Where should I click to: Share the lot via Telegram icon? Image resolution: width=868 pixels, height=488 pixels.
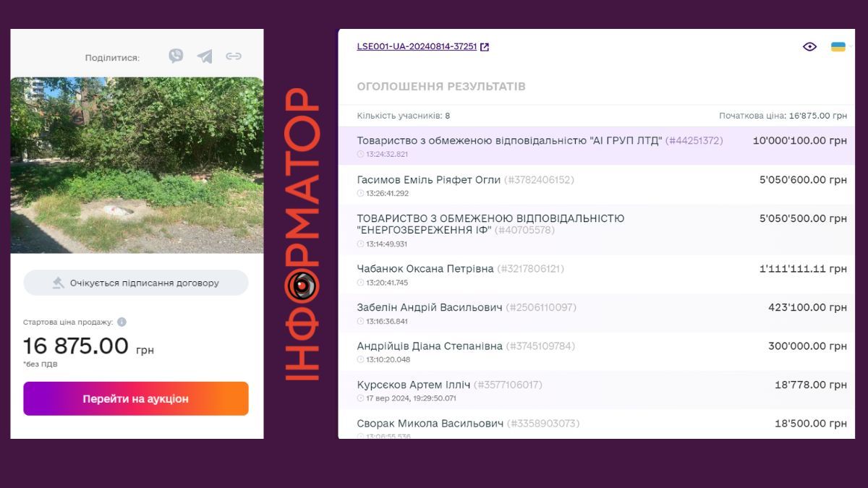coord(205,56)
